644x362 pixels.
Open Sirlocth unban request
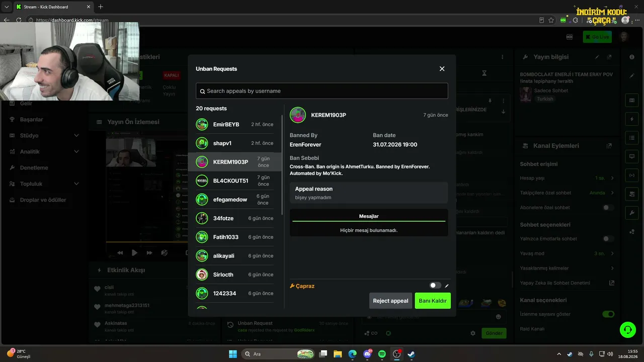tap(234, 275)
